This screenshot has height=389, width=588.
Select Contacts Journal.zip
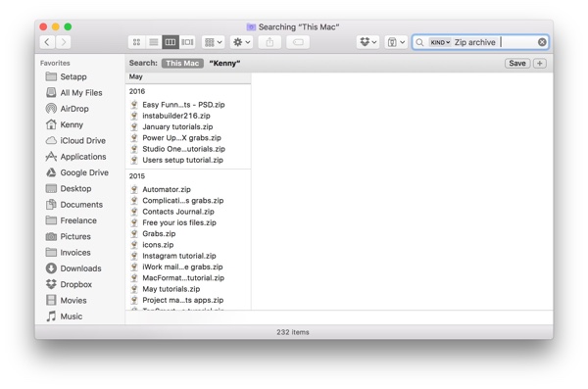[x=178, y=212]
